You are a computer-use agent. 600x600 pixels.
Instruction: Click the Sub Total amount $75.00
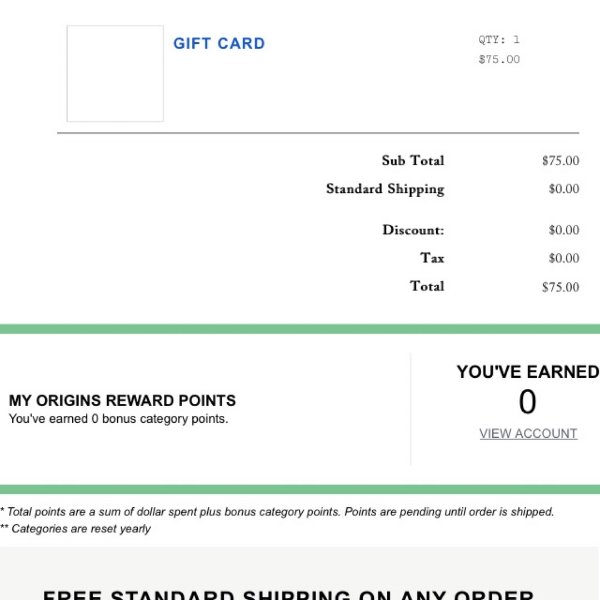[x=560, y=161]
